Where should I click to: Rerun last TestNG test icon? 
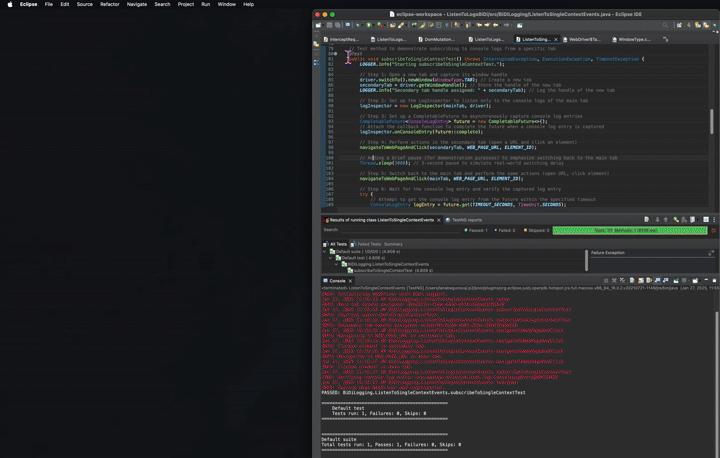(x=676, y=220)
